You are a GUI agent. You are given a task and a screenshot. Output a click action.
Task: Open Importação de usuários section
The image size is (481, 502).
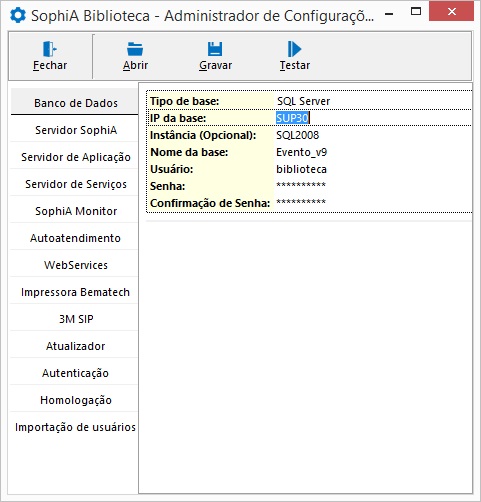point(75,427)
